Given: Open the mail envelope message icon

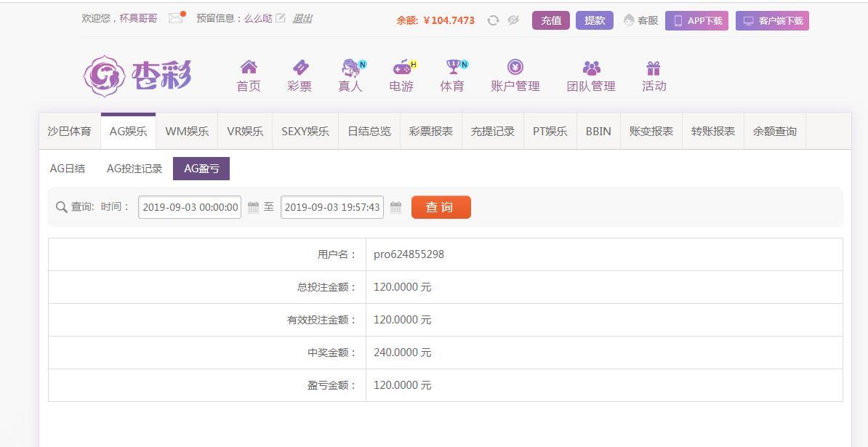Looking at the screenshot, I should [x=176, y=17].
